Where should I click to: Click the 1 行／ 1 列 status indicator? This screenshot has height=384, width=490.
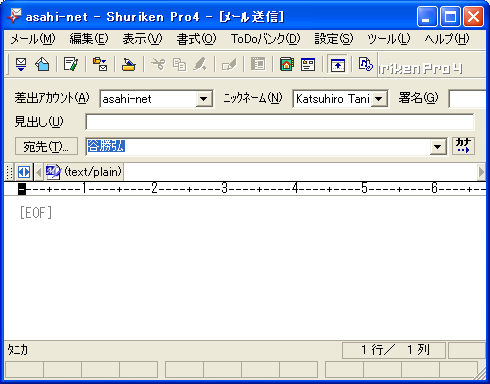tap(395, 350)
